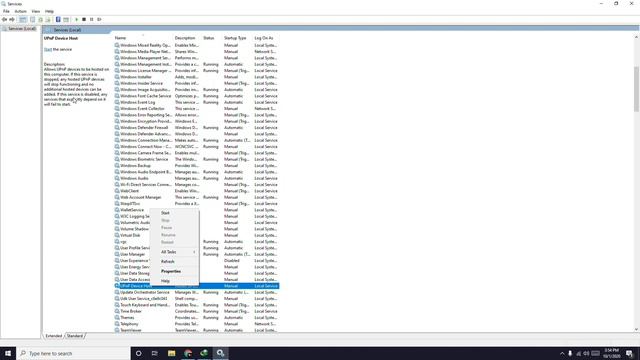Expand the All Tasks submenu
This screenshot has width=640, height=360.
coord(175,252)
